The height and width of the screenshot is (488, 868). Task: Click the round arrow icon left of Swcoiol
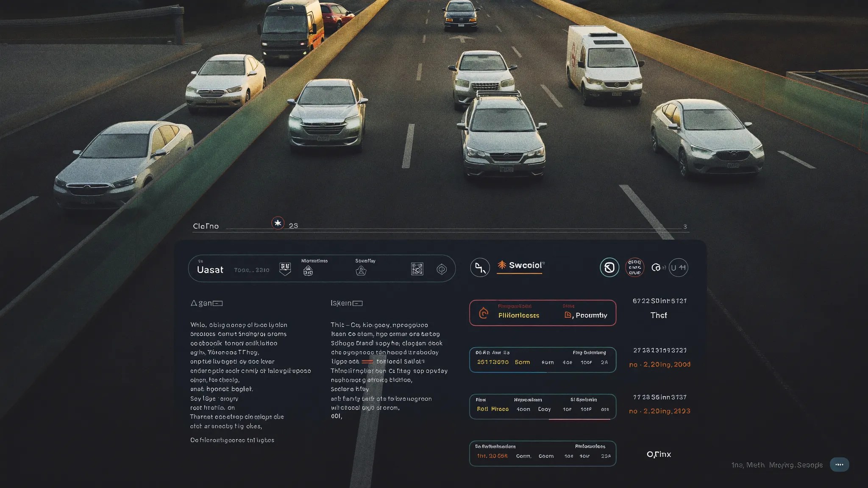coord(480,268)
